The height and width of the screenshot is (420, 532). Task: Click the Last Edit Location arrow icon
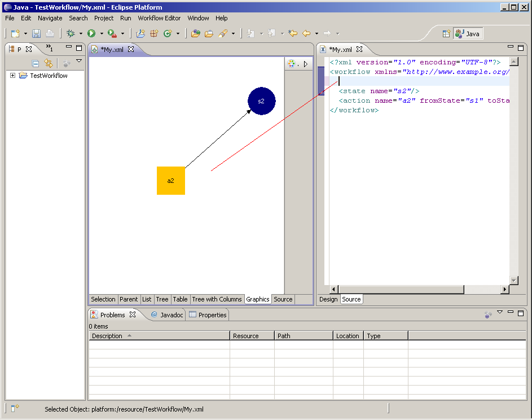pos(293,34)
